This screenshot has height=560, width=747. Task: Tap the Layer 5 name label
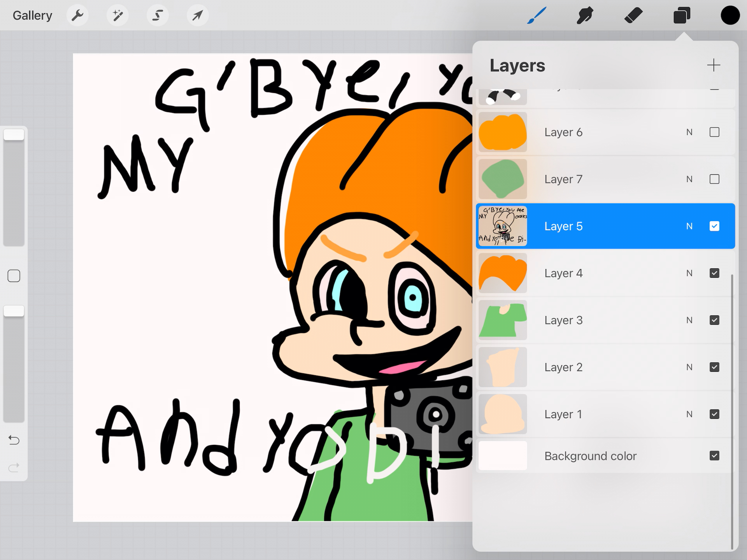[563, 226]
